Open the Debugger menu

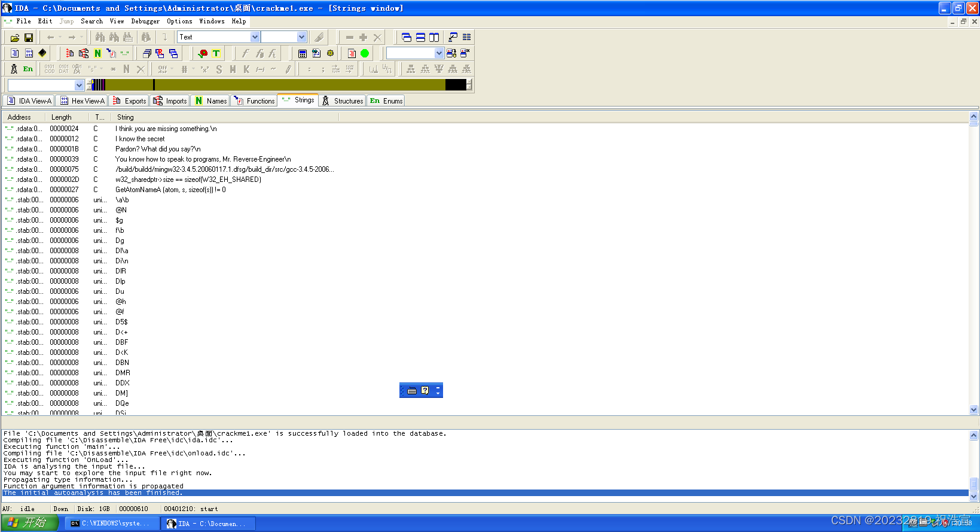tap(145, 21)
